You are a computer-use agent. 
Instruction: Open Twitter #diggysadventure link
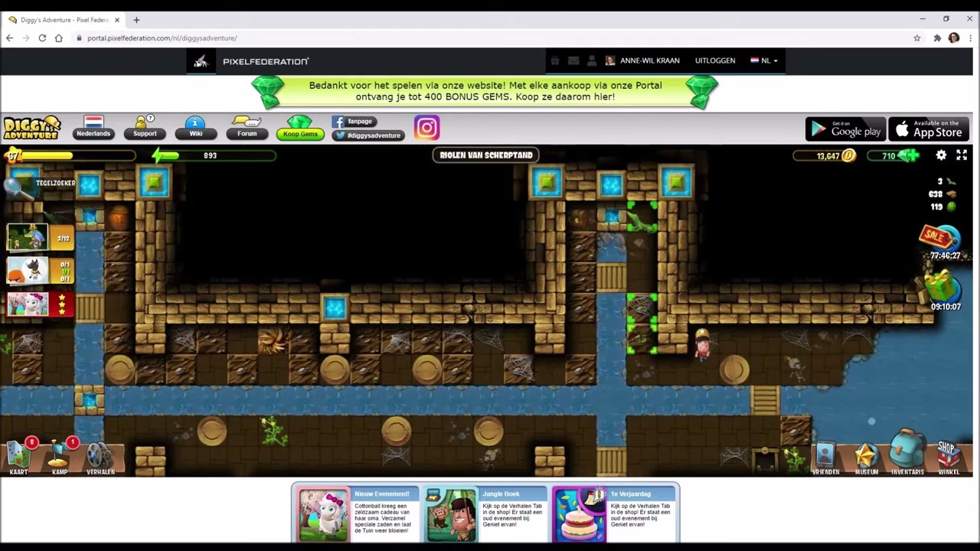[367, 135]
